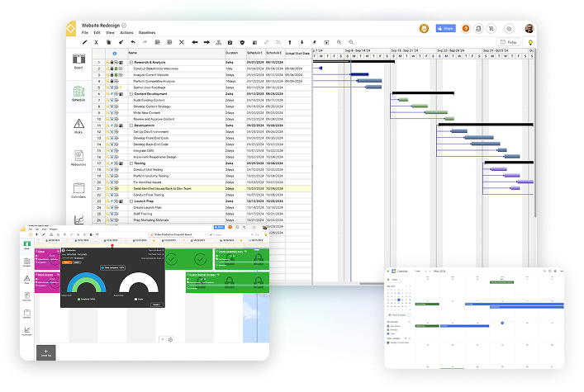584x392 pixels.
Task: Click the Cut scissors toolbar icon
Action: [x=96, y=42]
